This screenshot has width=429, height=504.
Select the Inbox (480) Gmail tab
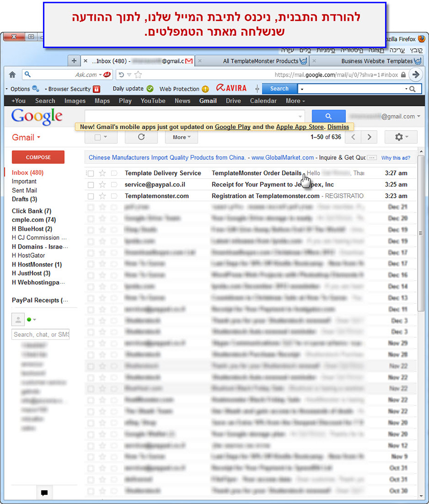point(137,61)
